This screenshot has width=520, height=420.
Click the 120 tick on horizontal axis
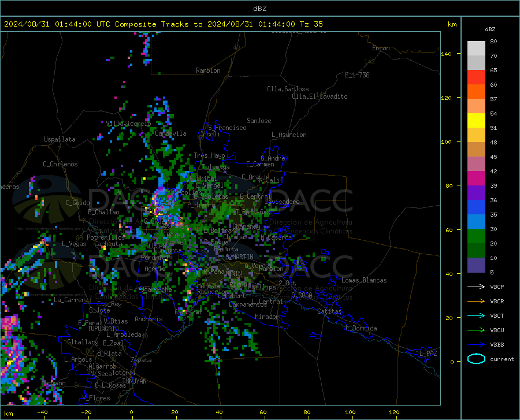coord(394,412)
